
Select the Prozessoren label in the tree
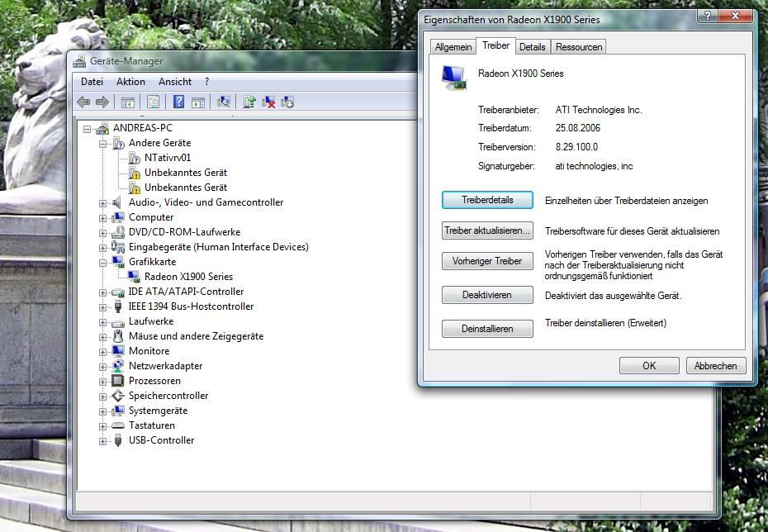click(x=154, y=381)
